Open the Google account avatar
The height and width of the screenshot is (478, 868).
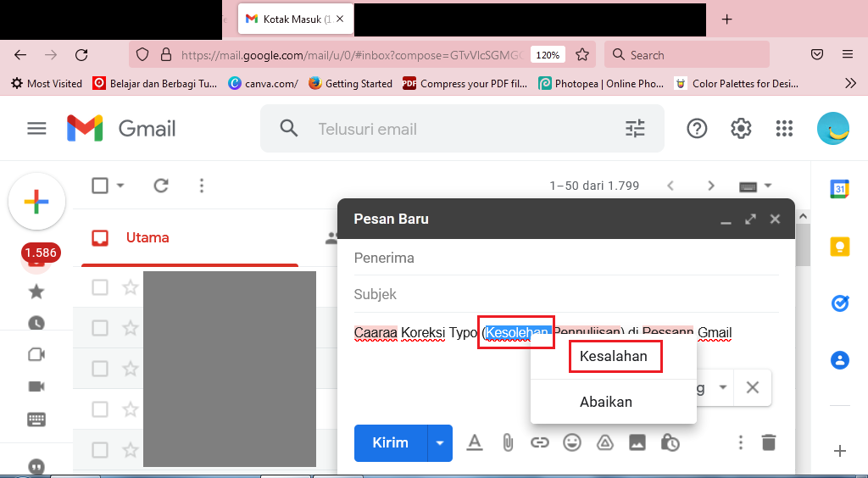(833, 128)
